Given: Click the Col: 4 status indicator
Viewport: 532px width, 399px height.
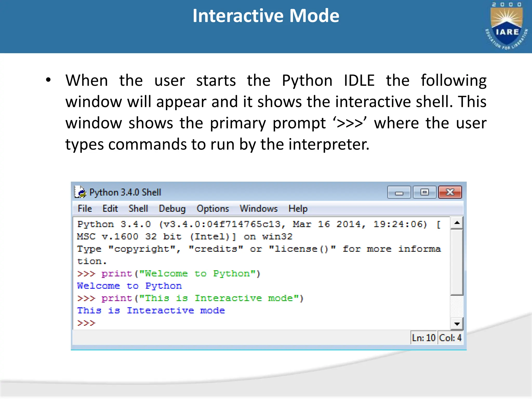Looking at the screenshot, I should pos(450,338).
